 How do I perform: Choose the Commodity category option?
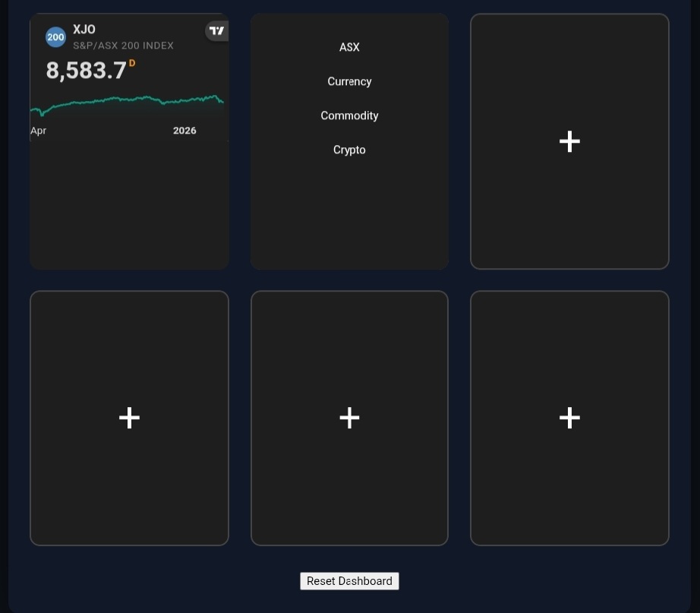(x=349, y=115)
